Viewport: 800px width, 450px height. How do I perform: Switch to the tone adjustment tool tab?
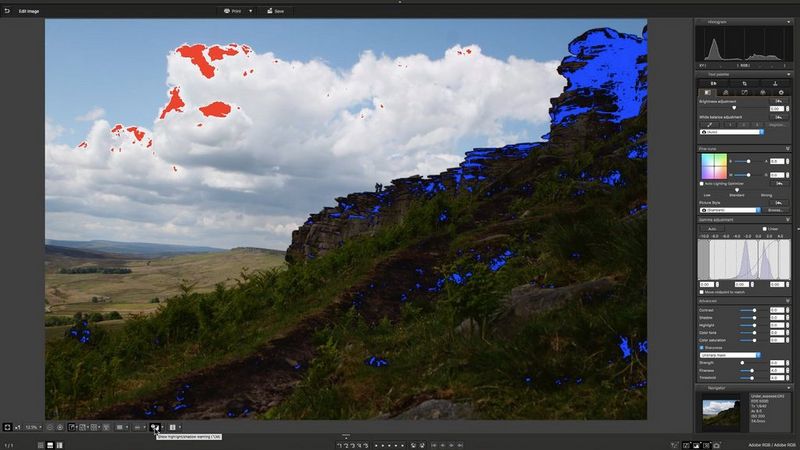tap(726, 92)
